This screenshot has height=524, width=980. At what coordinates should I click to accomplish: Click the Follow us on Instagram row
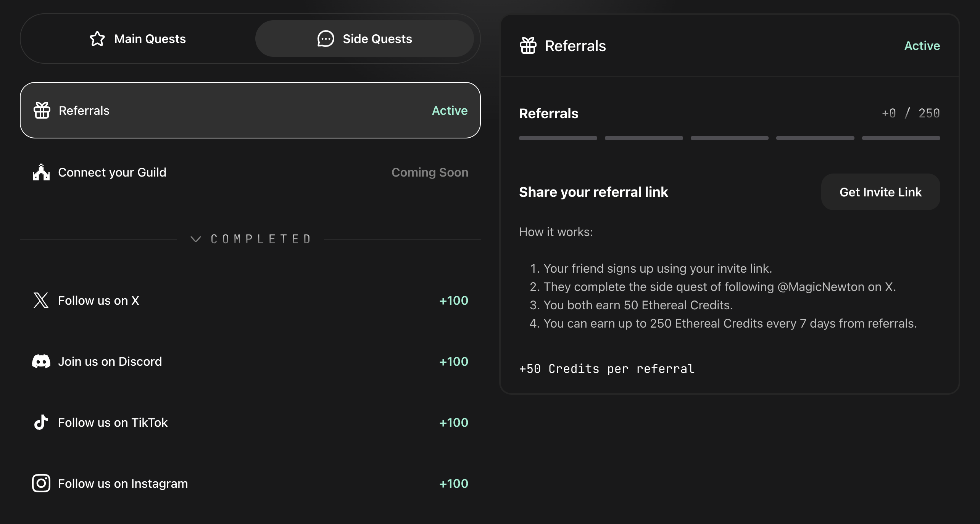tap(250, 484)
